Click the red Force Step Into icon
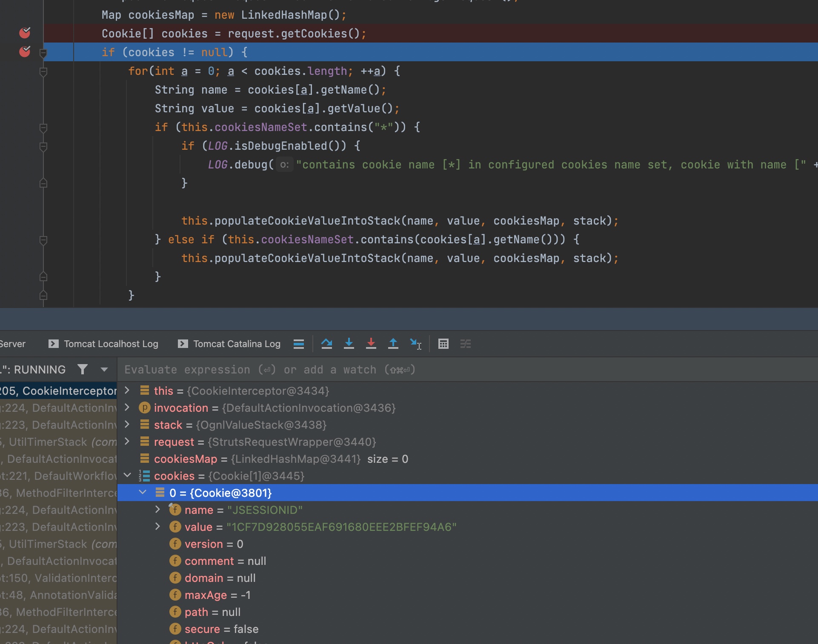 point(371,344)
